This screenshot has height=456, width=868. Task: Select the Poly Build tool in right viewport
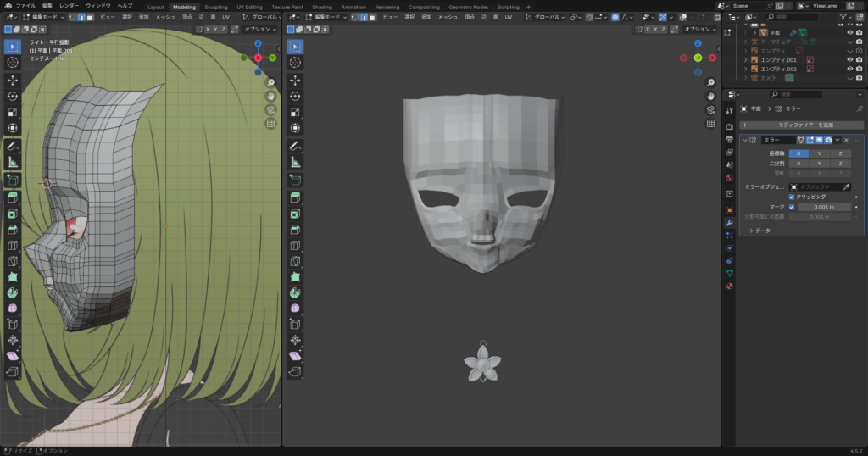(295, 276)
